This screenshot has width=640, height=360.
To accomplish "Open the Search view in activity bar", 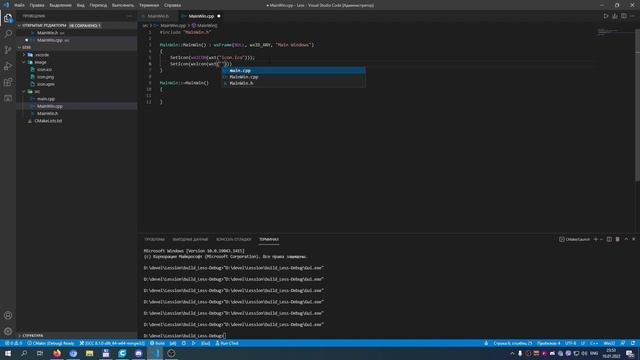I will tap(8, 34).
